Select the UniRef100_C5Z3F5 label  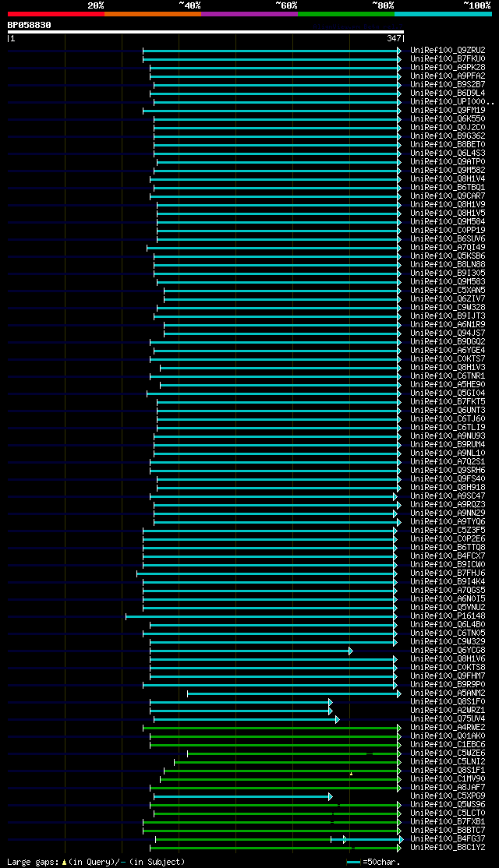tap(448, 531)
